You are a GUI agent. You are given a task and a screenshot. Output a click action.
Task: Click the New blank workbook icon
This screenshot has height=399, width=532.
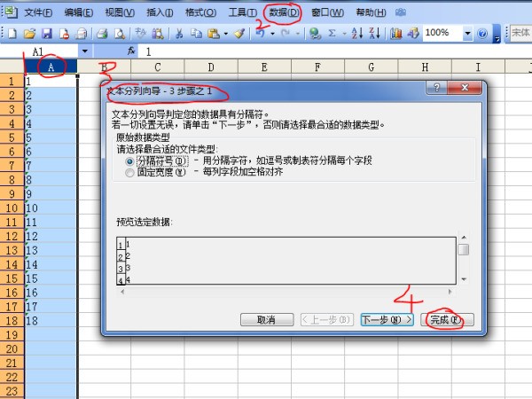[12, 34]
